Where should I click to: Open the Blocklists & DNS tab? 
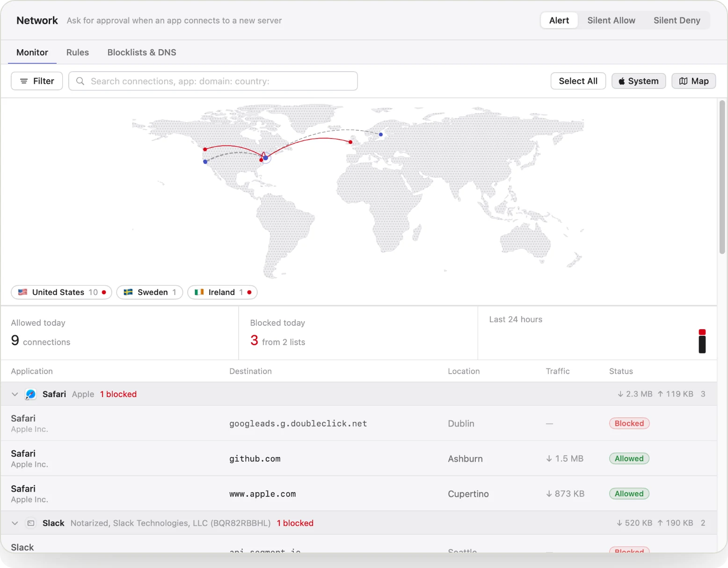(142, 52)
